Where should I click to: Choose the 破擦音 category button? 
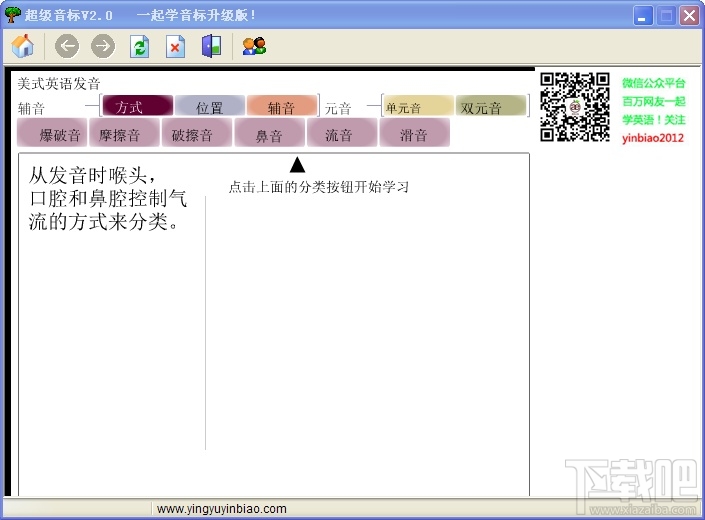(x=197, y=133)
